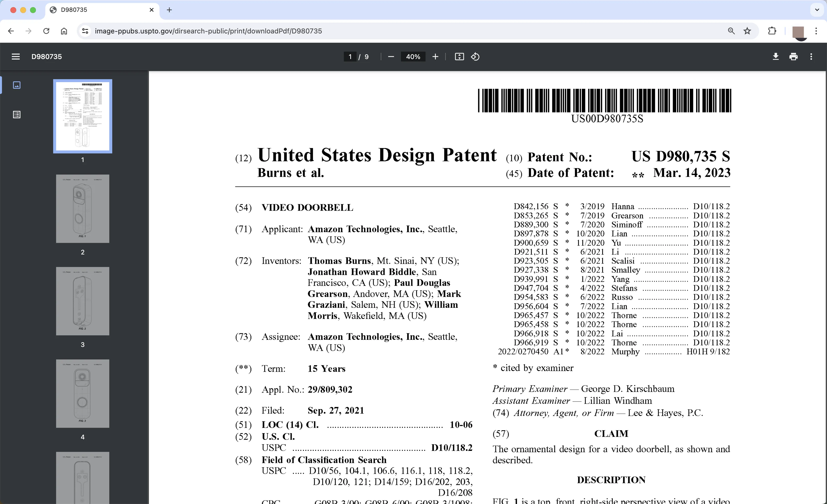Open the Chrome three-dot menu

[x=816, y=31]
